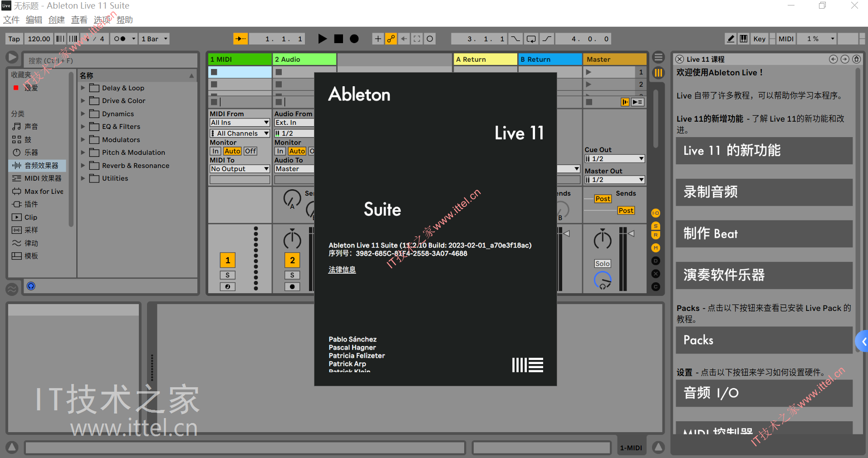Click the Arrangement Record button

click(354, 39)
